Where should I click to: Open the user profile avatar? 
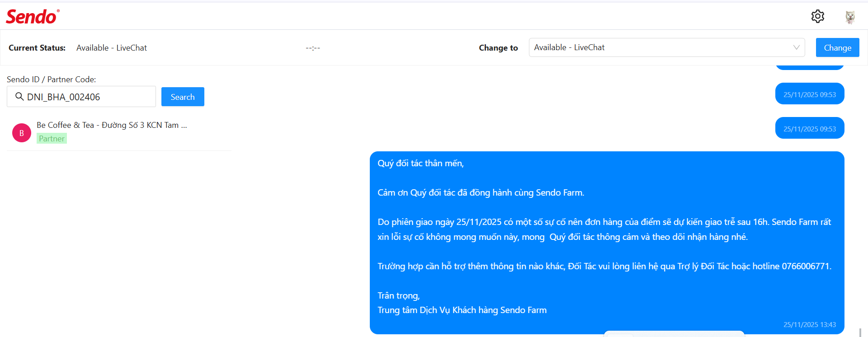(x=850, y=17)
